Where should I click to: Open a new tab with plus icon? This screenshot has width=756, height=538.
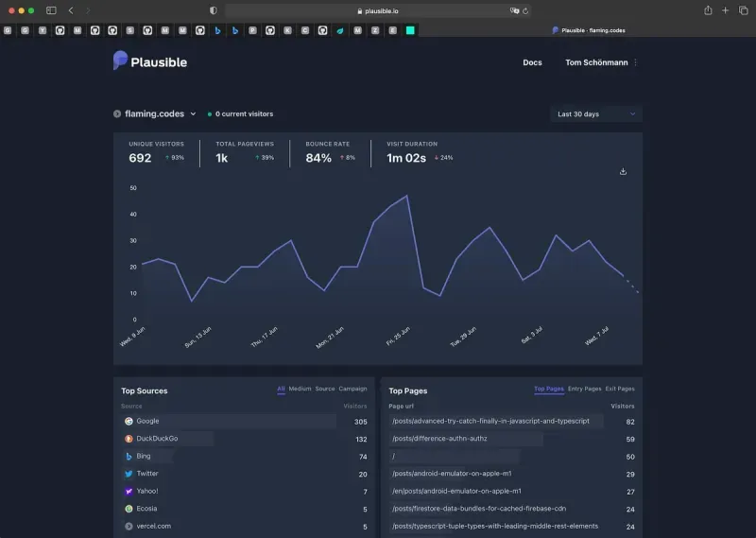(725, 10)
